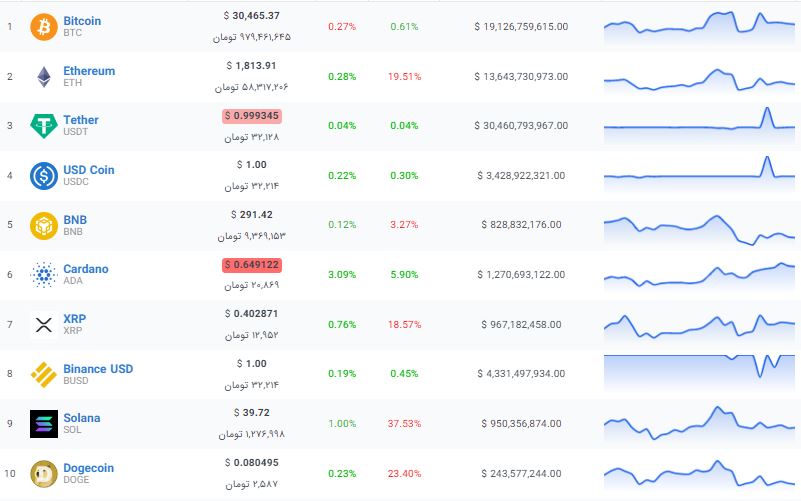This screenshot has height=501, width=801.
Task: Open the Dogecoin coin link
Action: 88,468
